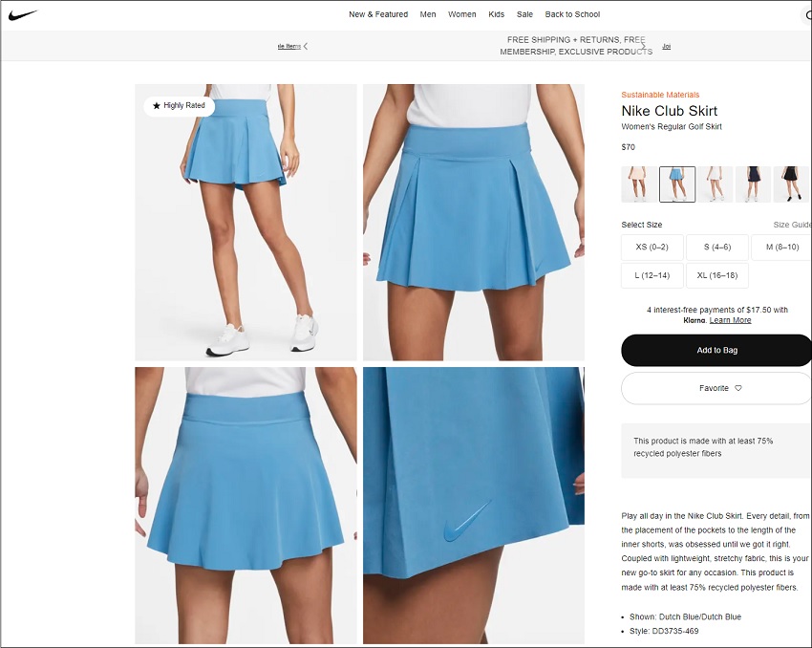812x648 pixels.
Task: Choose the white skirt color option
Action: tap(716, 184)
